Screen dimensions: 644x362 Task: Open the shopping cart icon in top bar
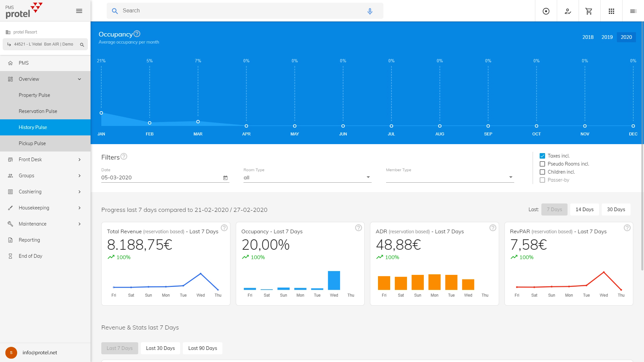(589, 11)
